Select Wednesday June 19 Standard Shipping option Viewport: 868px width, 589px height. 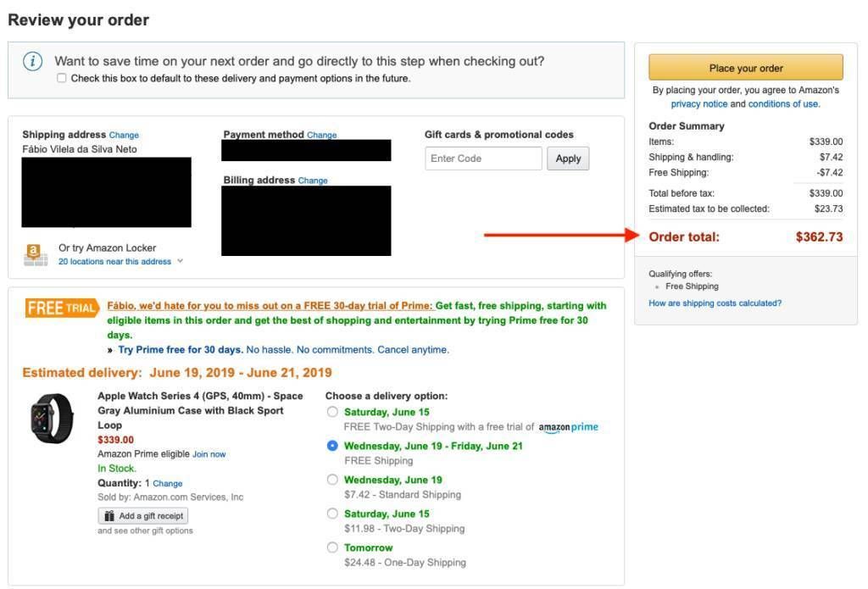tap(332, 480)
